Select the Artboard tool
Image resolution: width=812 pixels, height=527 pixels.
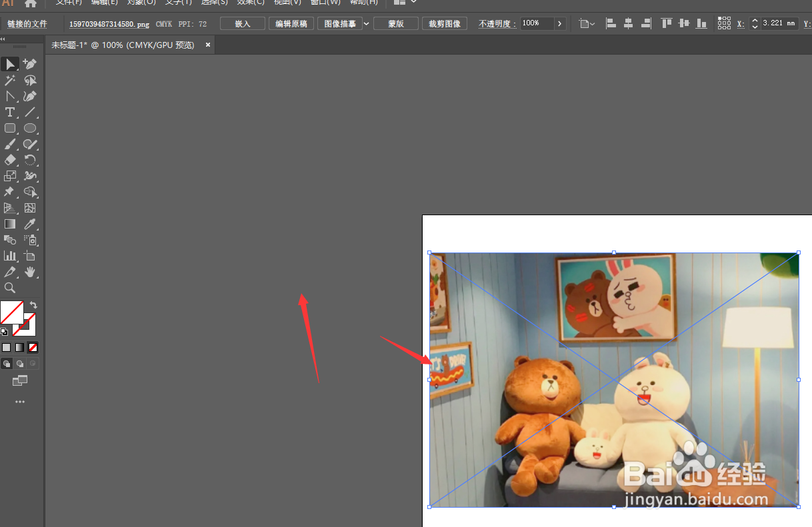[30, 256]
